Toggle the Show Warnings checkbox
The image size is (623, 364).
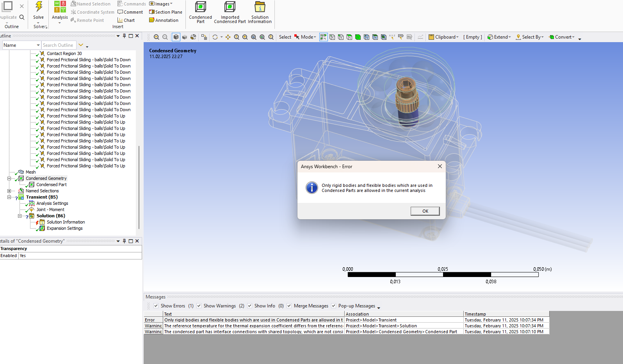click(x=199, y=306)
